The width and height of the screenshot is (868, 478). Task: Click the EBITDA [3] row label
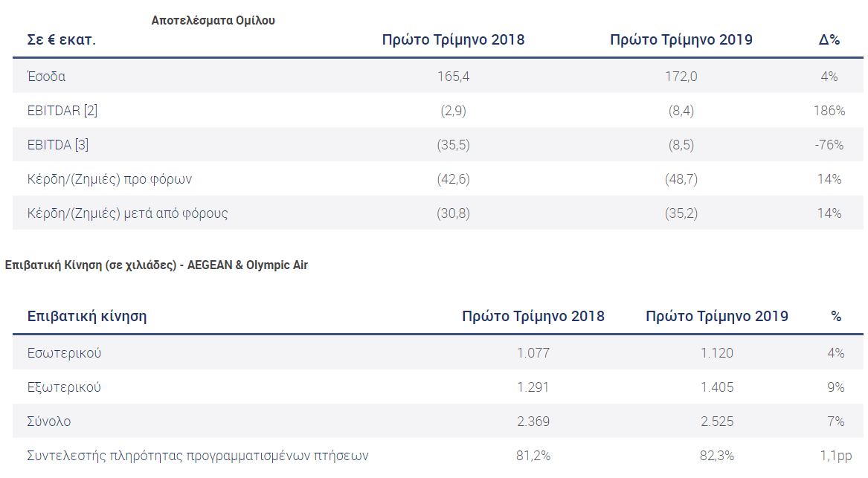pyautogui.click(x=58, y=145)
